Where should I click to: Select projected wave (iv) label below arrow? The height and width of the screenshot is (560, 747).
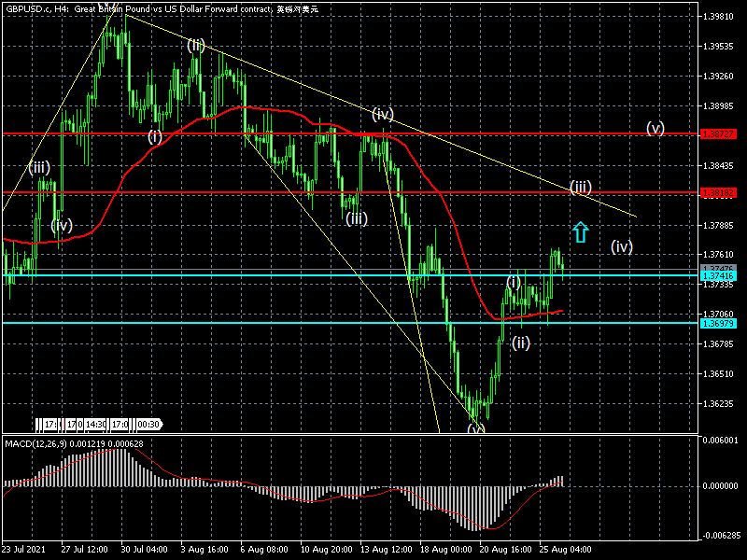pyautogui.click(x=622, y=246)
